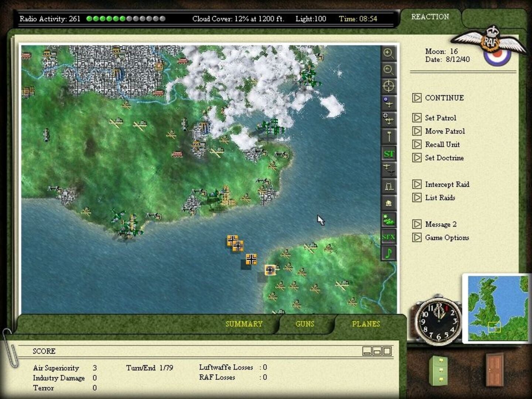Screen dimensions: 532x399
Task: Expand the Set Doctrine option
Action: point(444,158)
